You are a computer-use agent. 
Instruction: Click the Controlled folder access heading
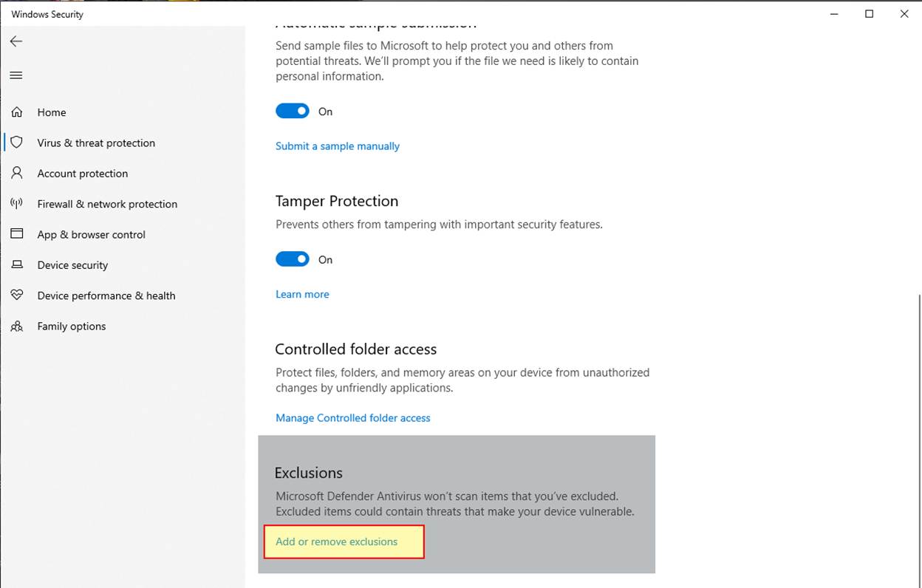(356, 349)
